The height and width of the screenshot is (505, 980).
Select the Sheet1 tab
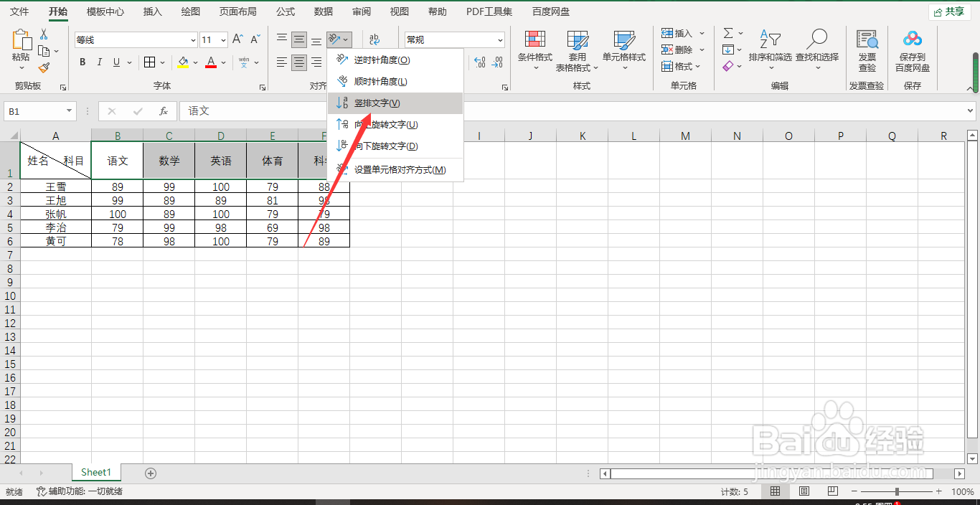pyautogui.click(x=96, y=473)
